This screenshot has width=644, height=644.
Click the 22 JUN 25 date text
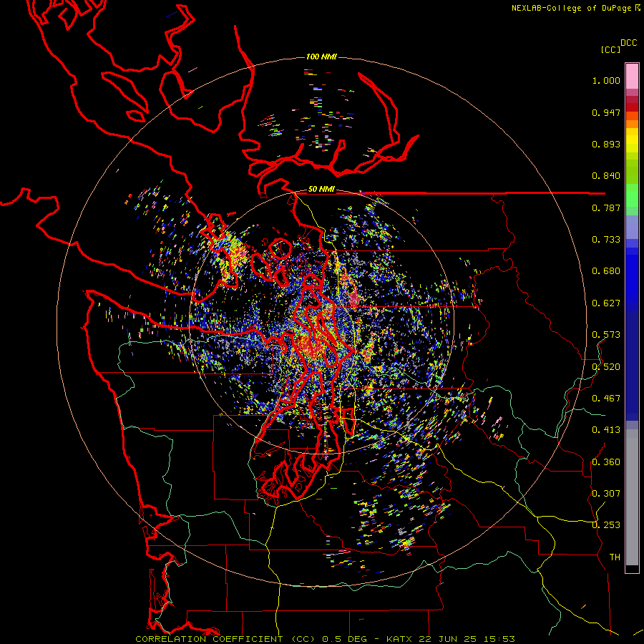tap(448, 639)
